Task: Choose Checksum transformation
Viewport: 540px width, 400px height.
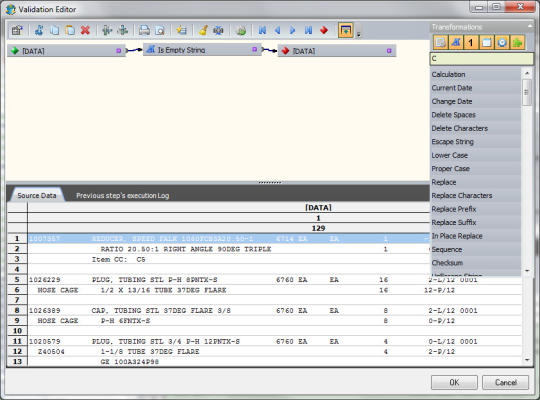Action: coord(475,263)
